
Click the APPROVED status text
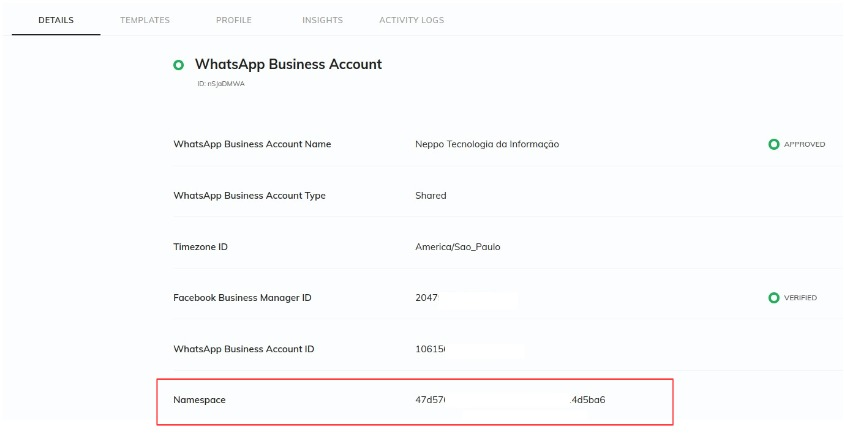pos(804,144)
